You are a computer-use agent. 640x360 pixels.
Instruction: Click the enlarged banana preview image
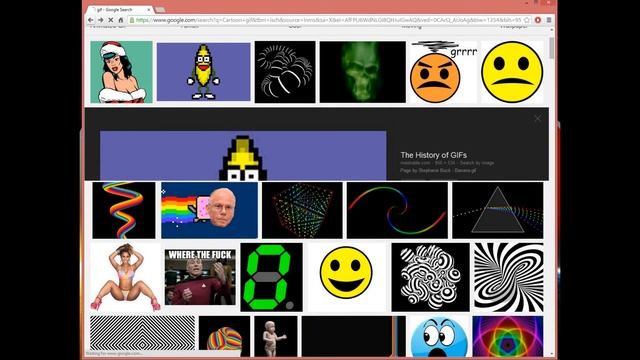[x=243, y=156]
